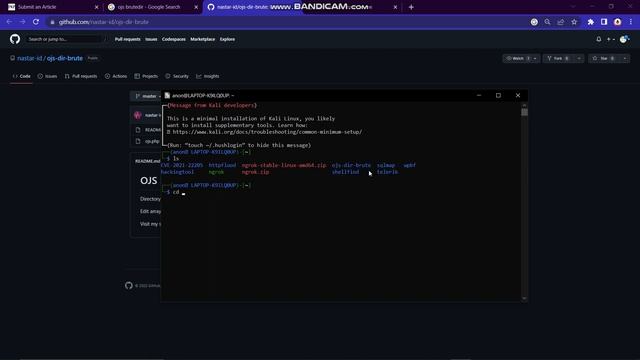Viewport: 640px width, 360px height.
Task: Fork the repository with Fork button
Action: tap(558, 58)
